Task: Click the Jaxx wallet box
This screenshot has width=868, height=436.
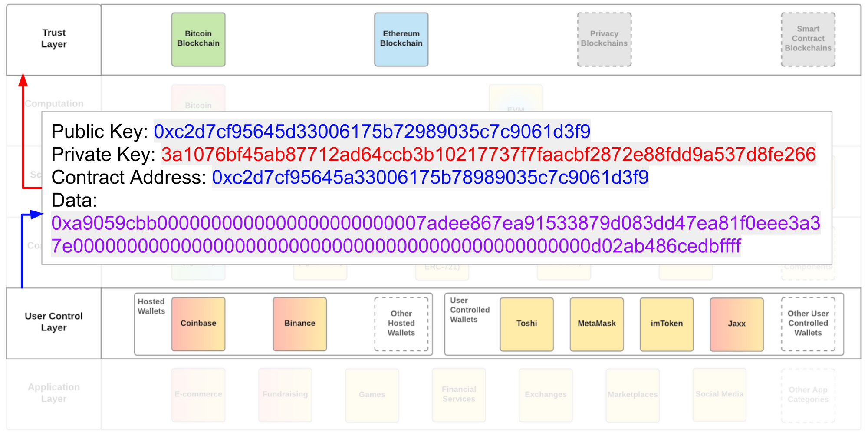Action: (x=737, y=324)
